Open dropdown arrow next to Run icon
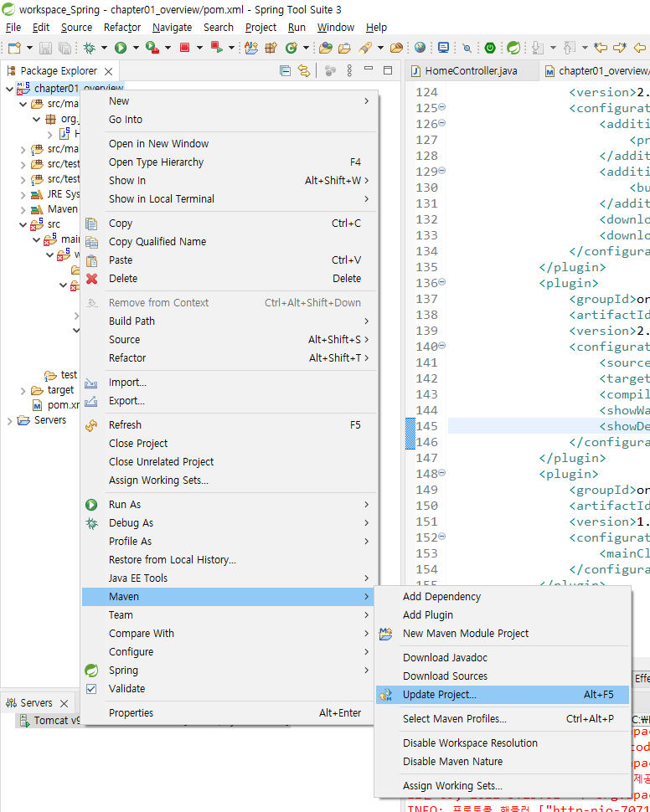The width and height of the screenshot is (650, 812). point(136,48)
